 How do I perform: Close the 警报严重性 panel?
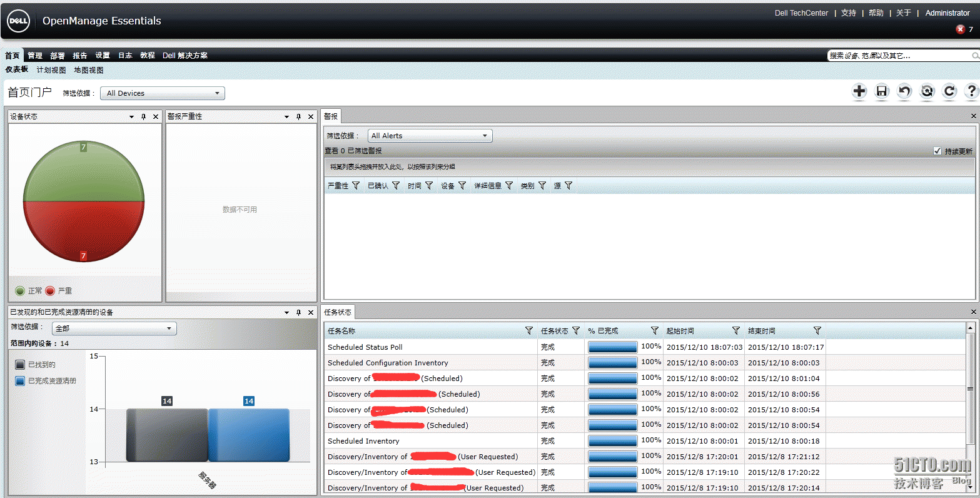(311, 116)
